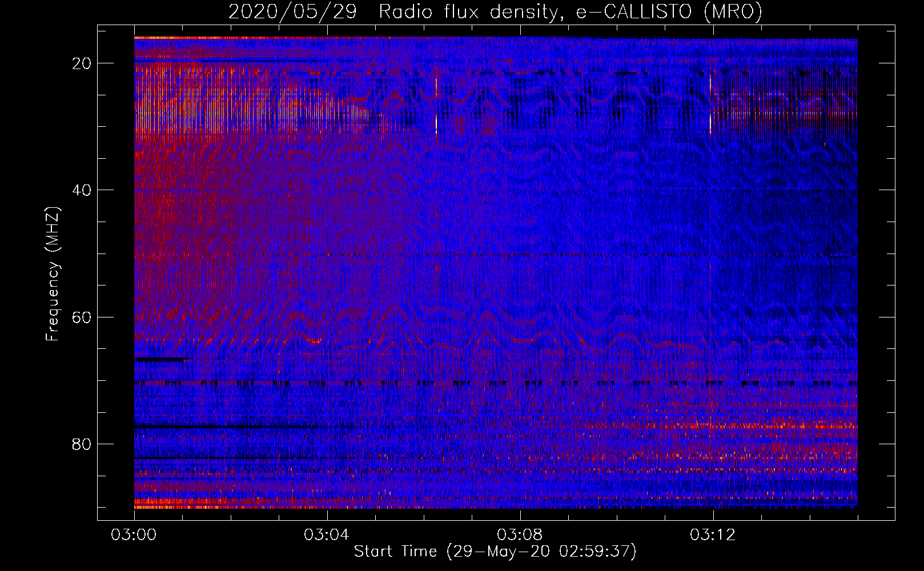Click the time tick label "03:12"

pyautogui.click(x=713, y=535)
